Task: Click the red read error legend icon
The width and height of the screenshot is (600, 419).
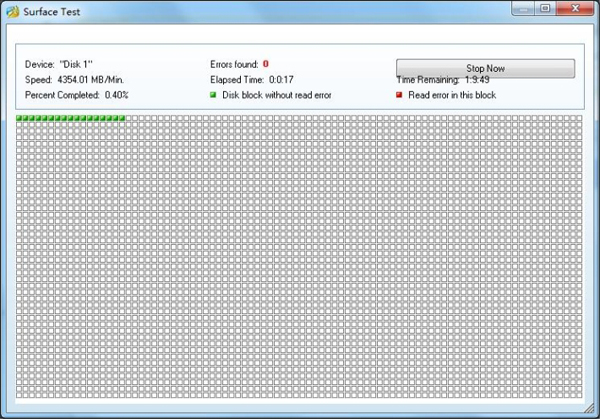Action: tap(399, 95)
